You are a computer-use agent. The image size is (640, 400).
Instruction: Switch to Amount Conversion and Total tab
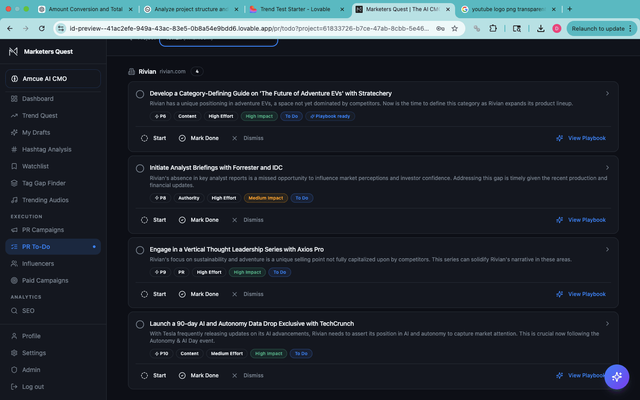click(85, 9)
